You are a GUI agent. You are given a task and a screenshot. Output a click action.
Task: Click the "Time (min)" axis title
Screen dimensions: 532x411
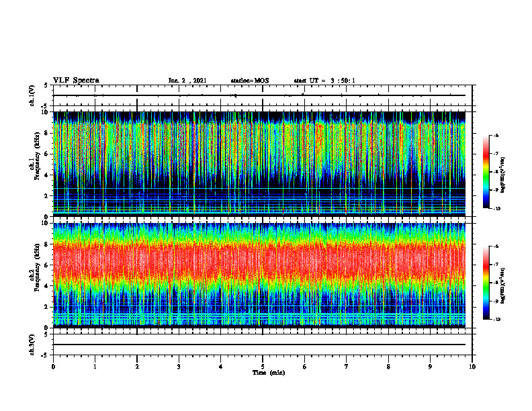(x=269, y=373)
